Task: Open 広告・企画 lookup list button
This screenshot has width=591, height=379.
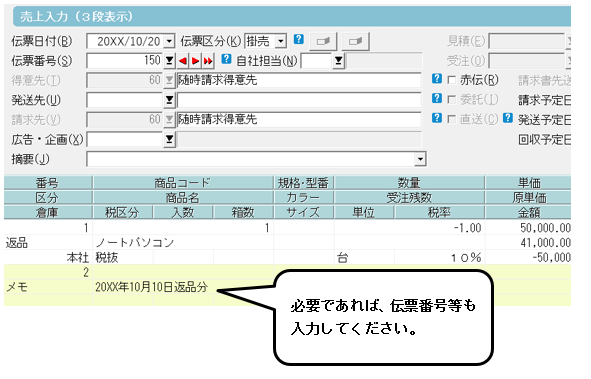Action: [x=170, y=140]
